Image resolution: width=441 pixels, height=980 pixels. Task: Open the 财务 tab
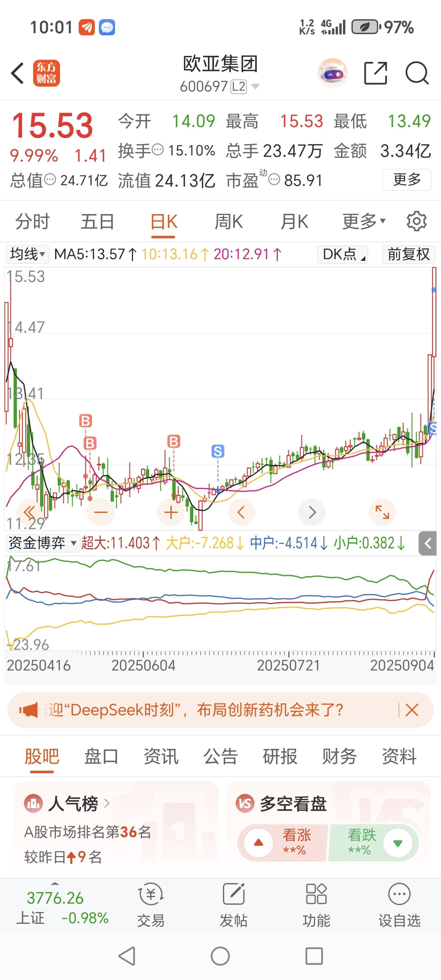coord(340,756)
